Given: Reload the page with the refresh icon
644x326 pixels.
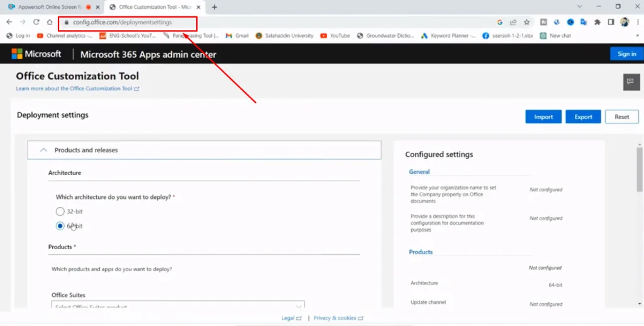Looking at the screenshot, I should click(x=36, y=22).
